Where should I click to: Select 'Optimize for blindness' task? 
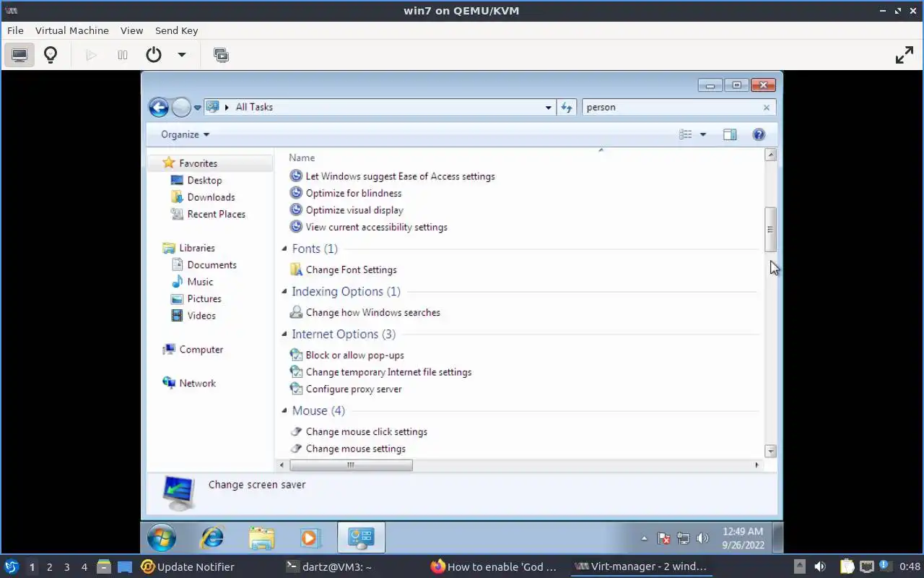click(353, 193)
